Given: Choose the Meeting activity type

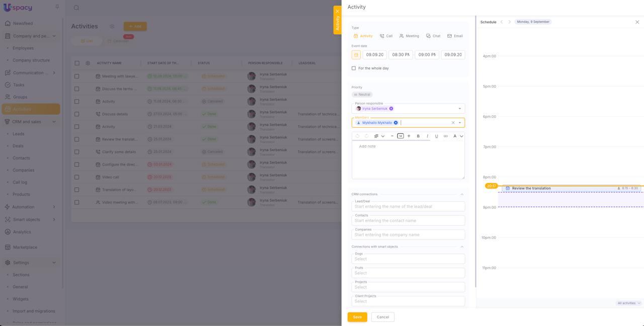Looking at the screenshot, I should (409, 36).
